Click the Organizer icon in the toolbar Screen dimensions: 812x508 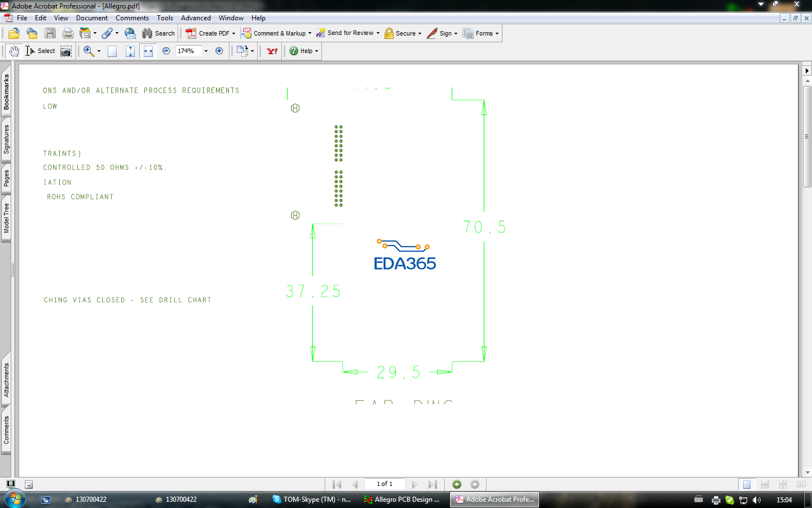coord(85,33)
